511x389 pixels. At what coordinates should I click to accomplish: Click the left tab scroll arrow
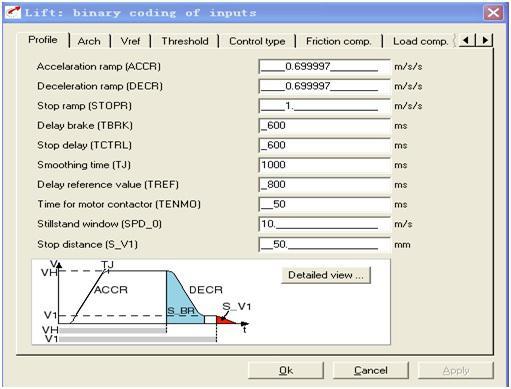tap(467, 41)
